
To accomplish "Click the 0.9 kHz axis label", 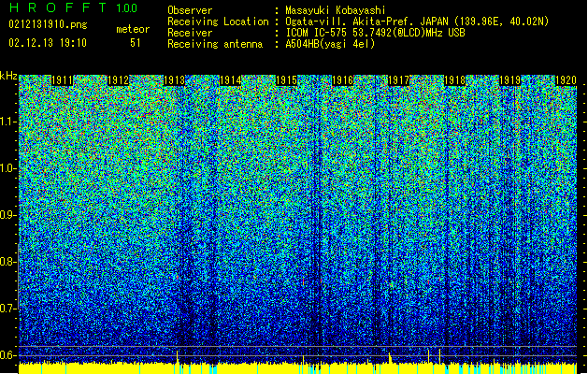I will [8, 215].
